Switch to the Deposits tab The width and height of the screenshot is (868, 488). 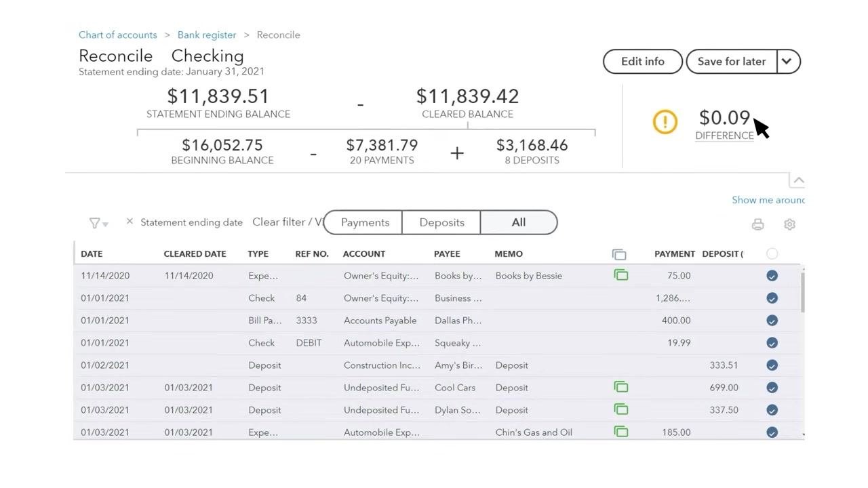click(441, 222)
